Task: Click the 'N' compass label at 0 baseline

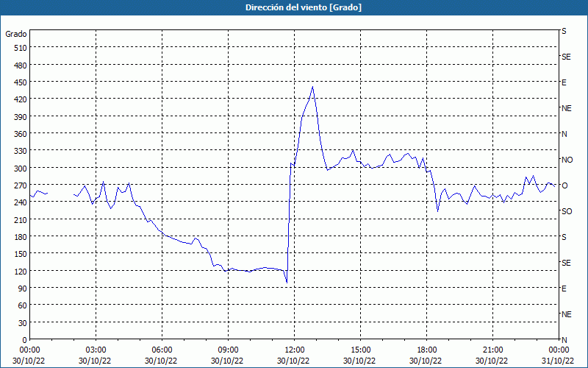Action: (x=564, y=340)
